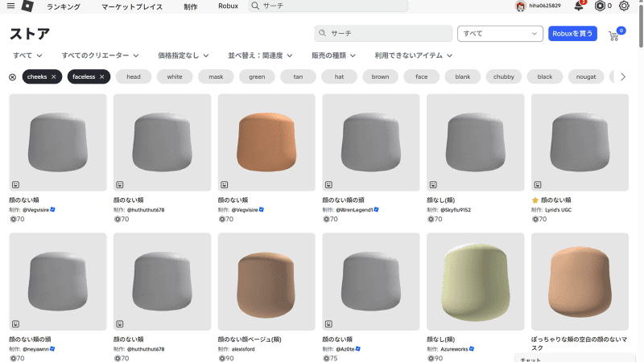Open Robux in the top nav
Viewport: 644px width, 362px height.
(228, 6)
